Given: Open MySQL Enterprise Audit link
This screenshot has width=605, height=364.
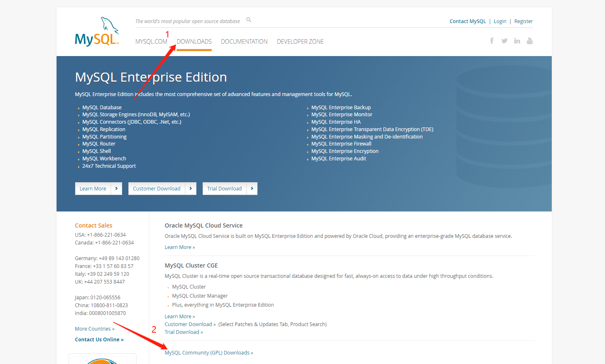Looking at the screenshot, I should point(339,159).
